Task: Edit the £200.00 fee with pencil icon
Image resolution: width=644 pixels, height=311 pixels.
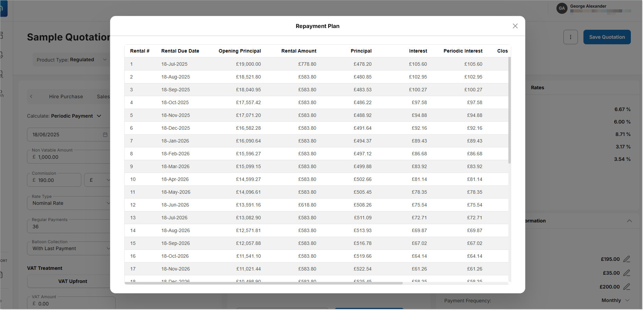Action: click(626, 287)
